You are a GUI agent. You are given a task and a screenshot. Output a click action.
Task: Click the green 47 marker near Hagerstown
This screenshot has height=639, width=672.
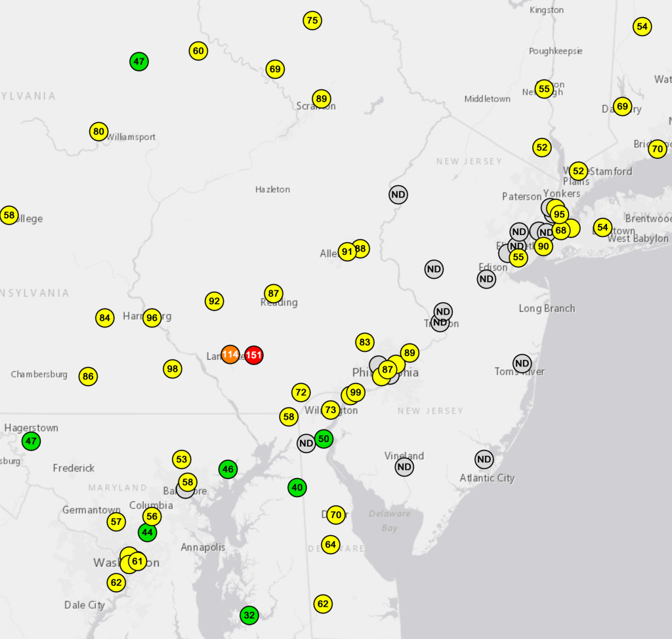31,441
